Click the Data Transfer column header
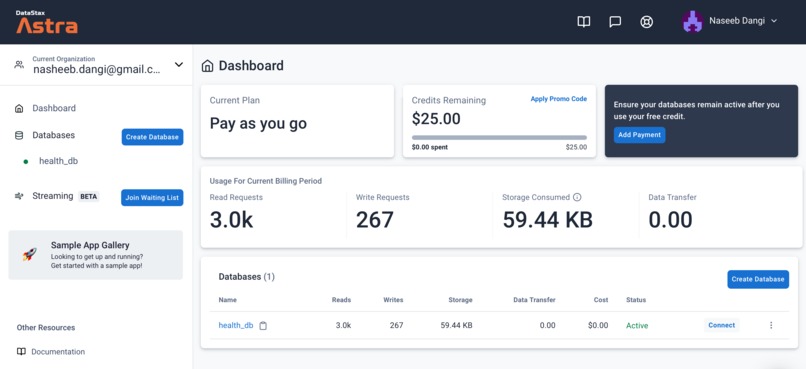Image resolution: width=806 pixels, height=369 pixels. (x=534, y=300)
